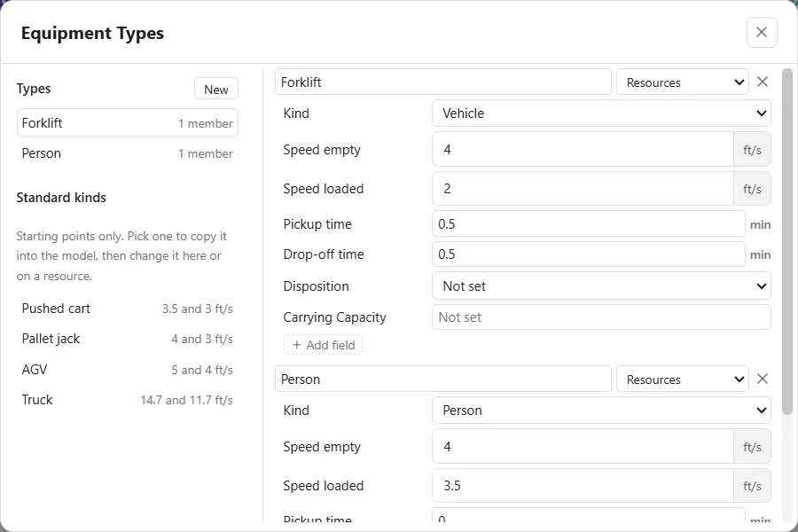Viewport: 798px width, 532px height.
Task: Select Person in the Types list
Action: (127, 153)
